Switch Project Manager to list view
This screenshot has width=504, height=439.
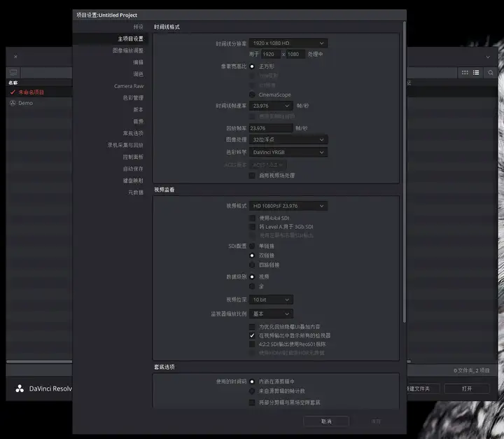(x=476, y=73)
